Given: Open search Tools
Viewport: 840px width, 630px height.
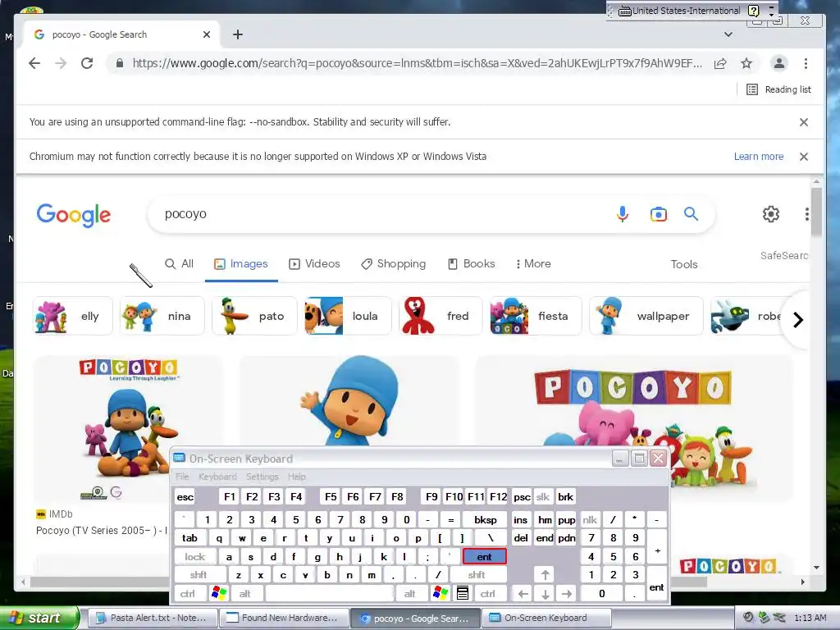Looking at the screenshot, I should click(684, 264).
